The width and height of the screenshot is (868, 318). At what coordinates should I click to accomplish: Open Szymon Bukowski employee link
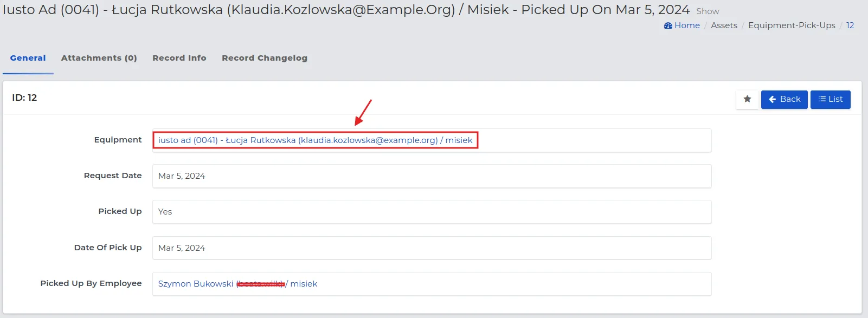click(x=196, y=284)
